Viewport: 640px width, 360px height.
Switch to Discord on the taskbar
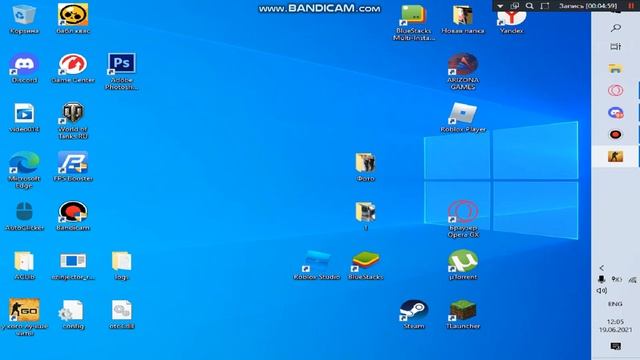[616, 113]
